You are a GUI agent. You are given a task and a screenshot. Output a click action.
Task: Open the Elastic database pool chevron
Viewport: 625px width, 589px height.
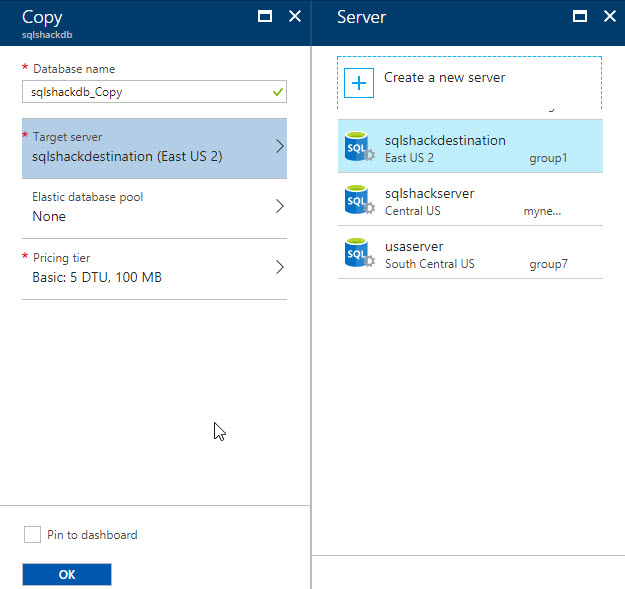(279, 206)
